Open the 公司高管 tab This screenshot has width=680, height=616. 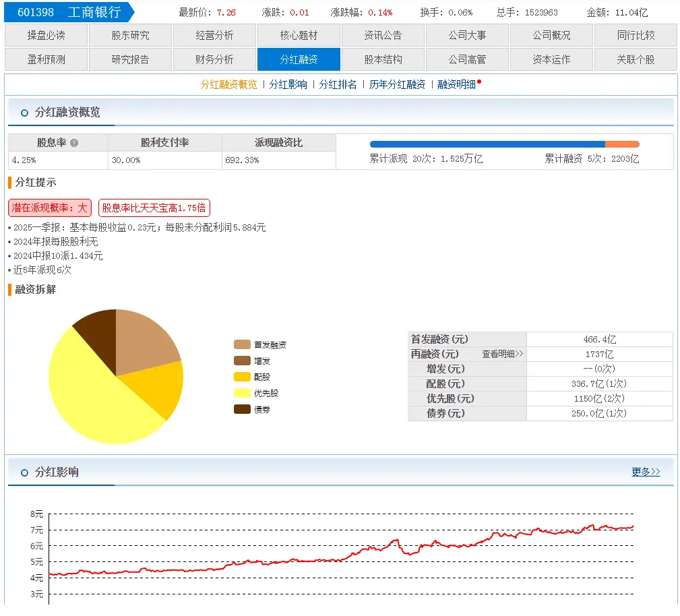(x=467, y=59)
